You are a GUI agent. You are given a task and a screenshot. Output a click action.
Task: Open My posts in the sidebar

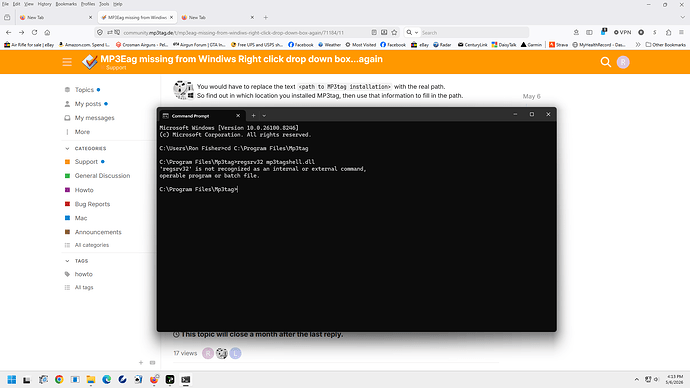(88, 104)
